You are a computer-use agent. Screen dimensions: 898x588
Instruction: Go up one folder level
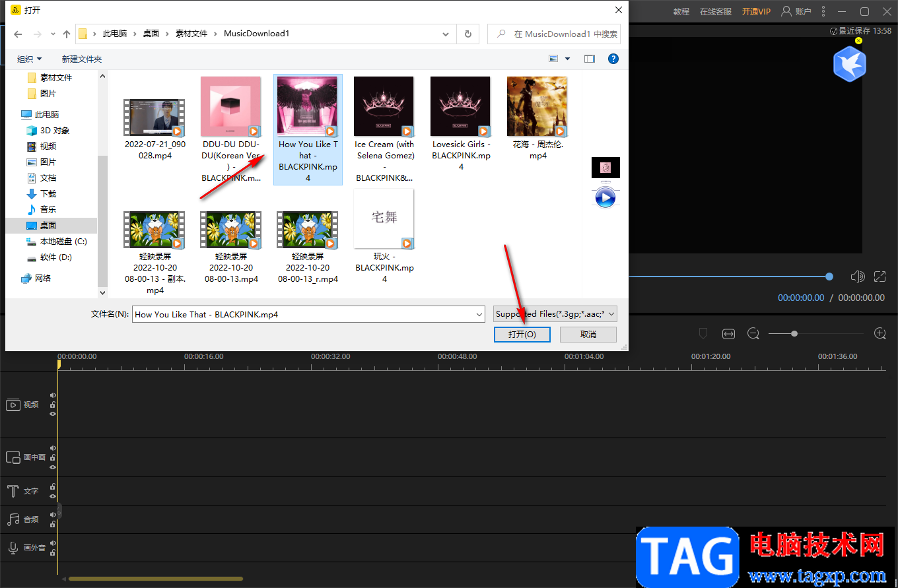[x=67, y=34]
